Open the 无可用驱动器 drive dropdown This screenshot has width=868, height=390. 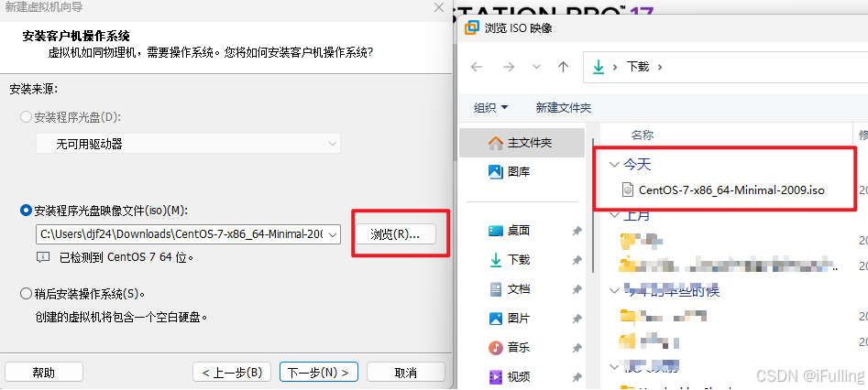(188, 144)
